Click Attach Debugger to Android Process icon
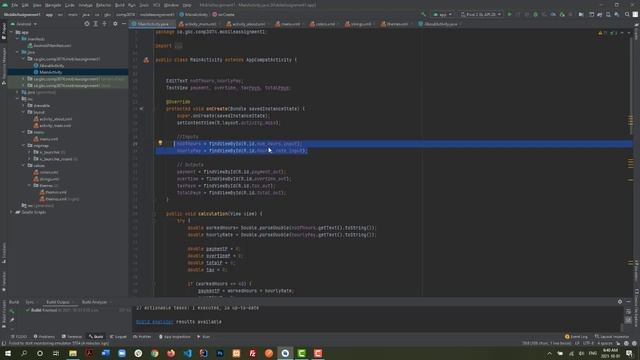The height and width of the screenshot is (360, 640). point(562,14)
